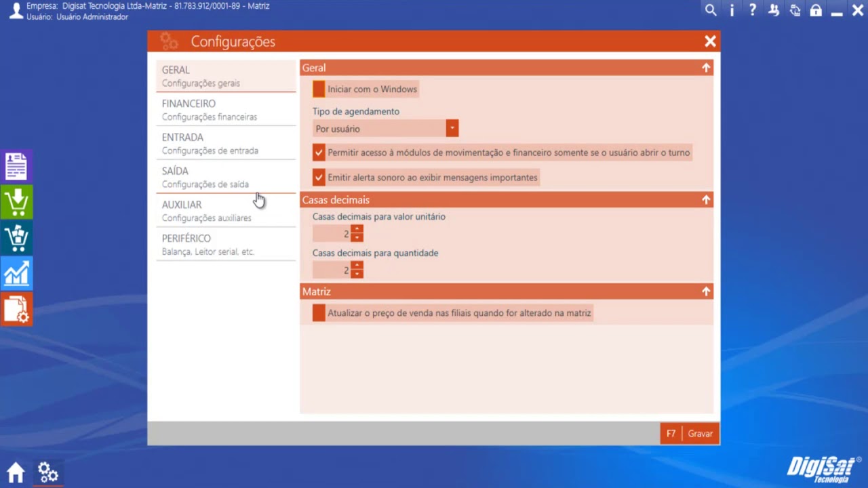Screen dimensions: 868x488
Task: Increase decimals for quantidade
Action: tap(357, 266)
